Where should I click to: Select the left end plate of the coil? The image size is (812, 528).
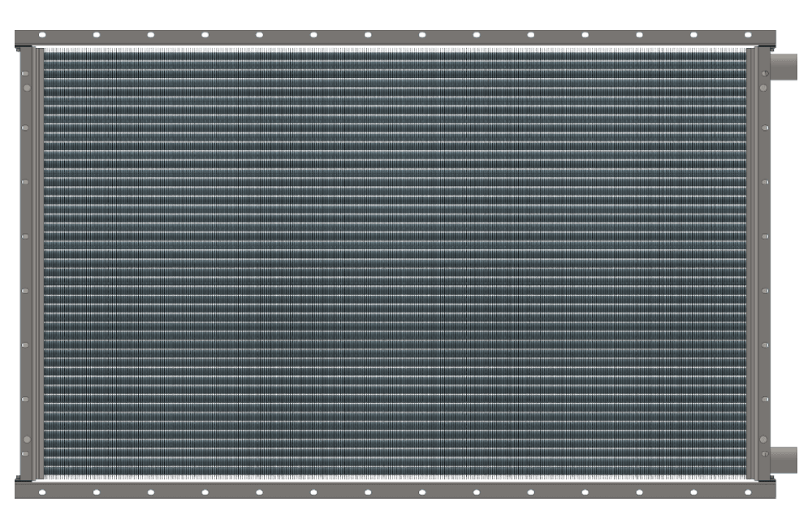click(x=27, y=263)
